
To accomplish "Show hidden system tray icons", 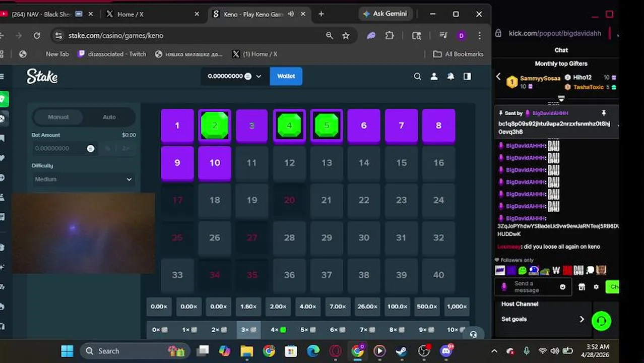I will coord(494,351).
